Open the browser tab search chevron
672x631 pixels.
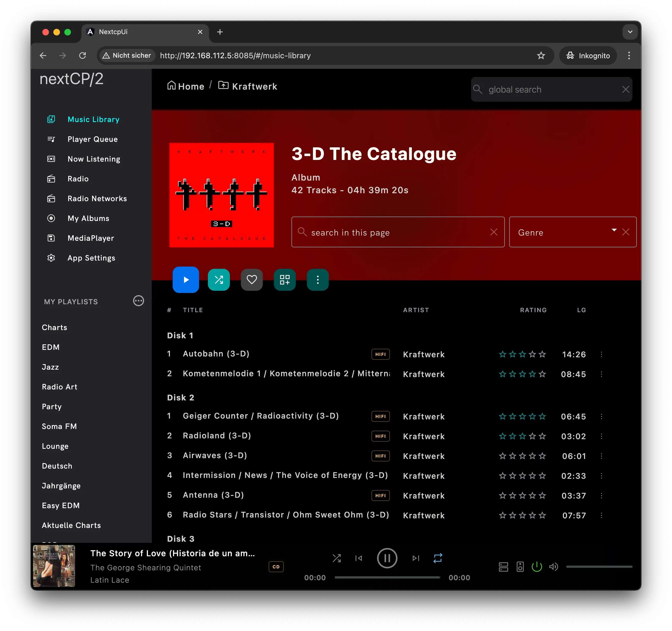pos(630,32)
